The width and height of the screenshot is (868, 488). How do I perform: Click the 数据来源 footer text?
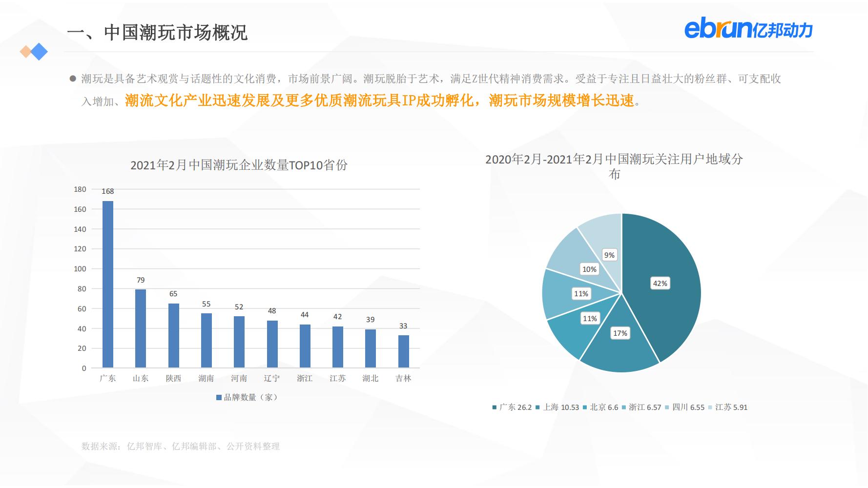click(182, 445)
